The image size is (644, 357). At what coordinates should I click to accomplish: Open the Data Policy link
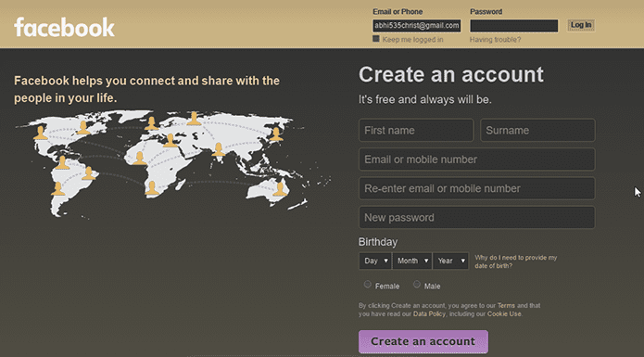point(429,313)
